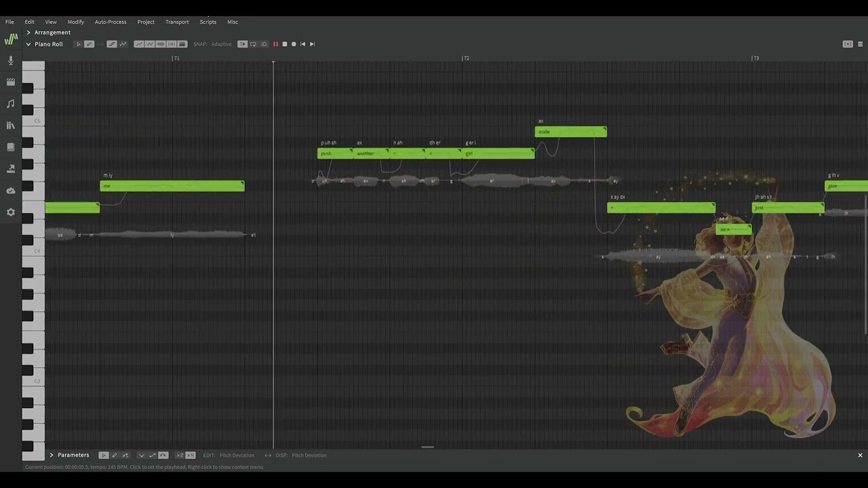The image size is (868, 488).
Task: Open the Modify menu
Action: [76, 22]
